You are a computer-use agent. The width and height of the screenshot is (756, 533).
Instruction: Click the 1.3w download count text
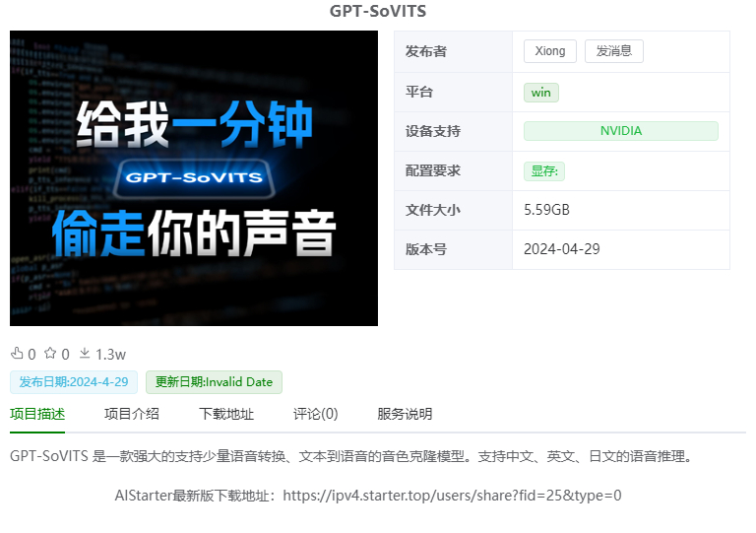coord(110,355)
